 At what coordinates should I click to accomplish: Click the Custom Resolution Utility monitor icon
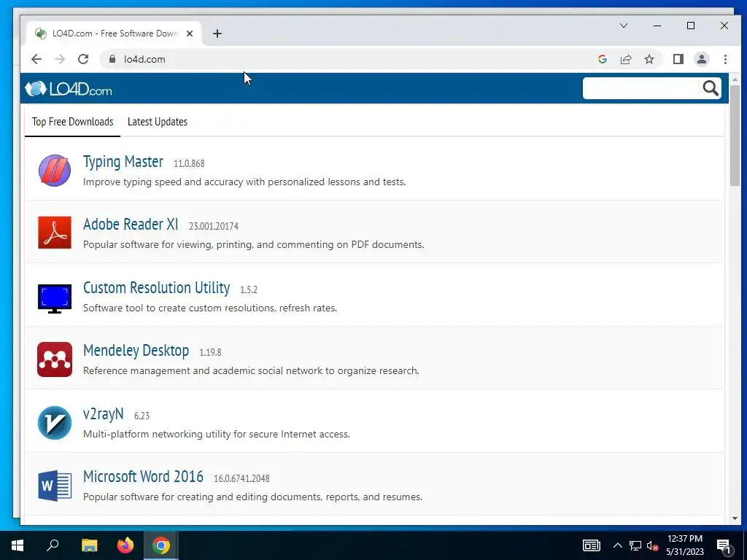coord(55,298)
